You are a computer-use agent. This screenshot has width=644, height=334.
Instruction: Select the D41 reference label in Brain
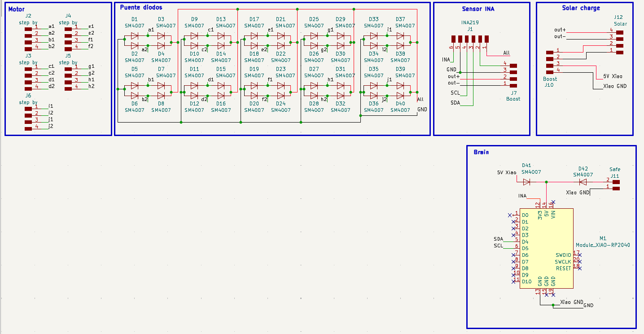[x=526, y=165]
